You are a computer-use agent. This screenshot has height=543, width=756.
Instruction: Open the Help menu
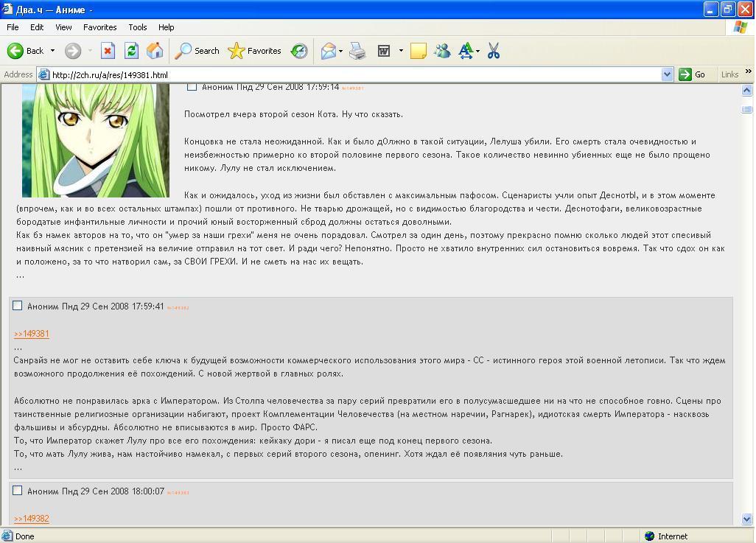coord(167,27)
